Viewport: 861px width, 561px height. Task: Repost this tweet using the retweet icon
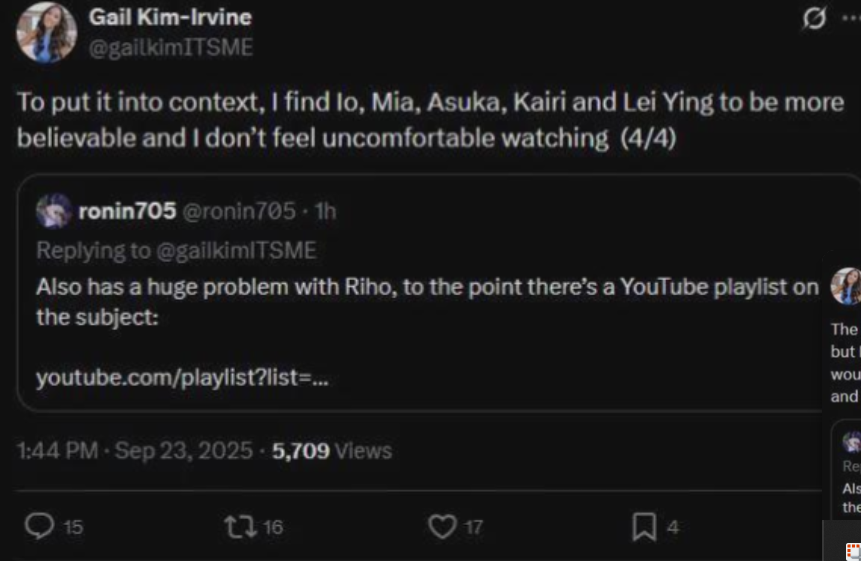[241, 526]
